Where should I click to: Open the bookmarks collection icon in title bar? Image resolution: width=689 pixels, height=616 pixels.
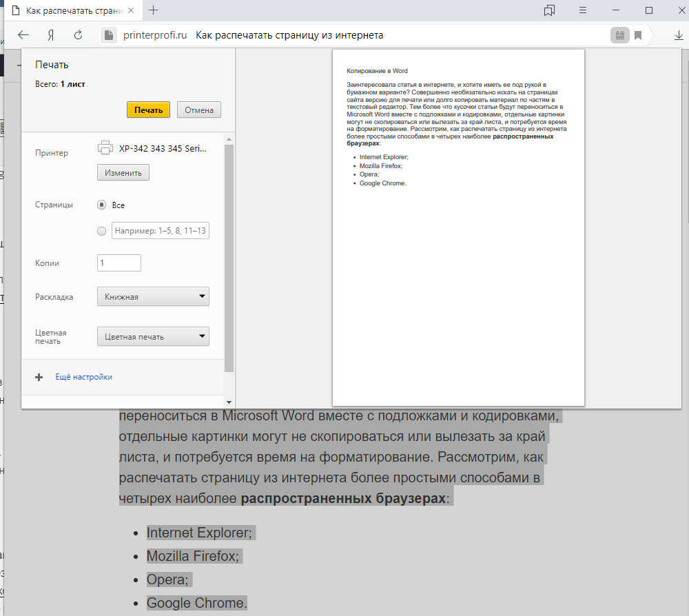coord(549,10)
